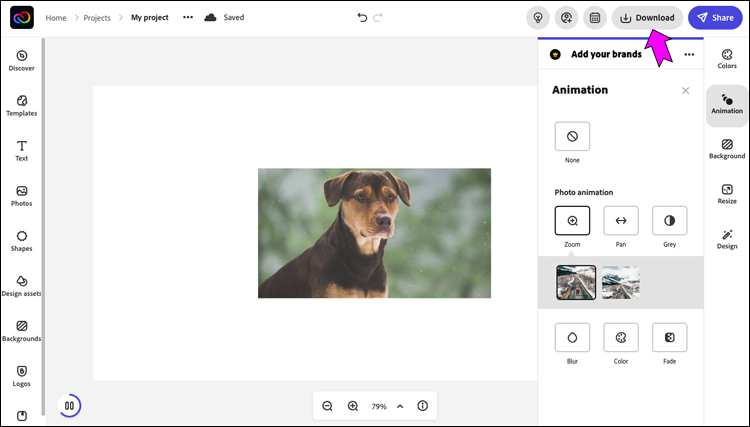750x427 pixels.
Task: Open the Resize tool
Action: click(727, 192)
